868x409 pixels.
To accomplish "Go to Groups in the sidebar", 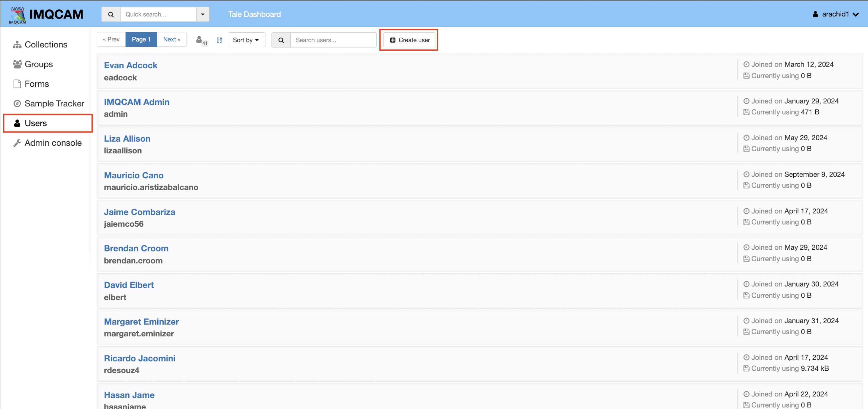I will tap(39, 64).
